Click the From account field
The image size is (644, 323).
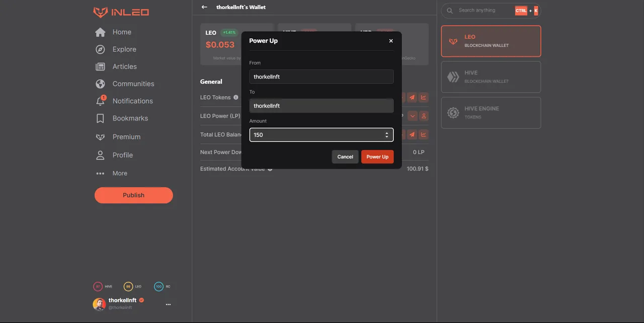click(x=321, y=76)
